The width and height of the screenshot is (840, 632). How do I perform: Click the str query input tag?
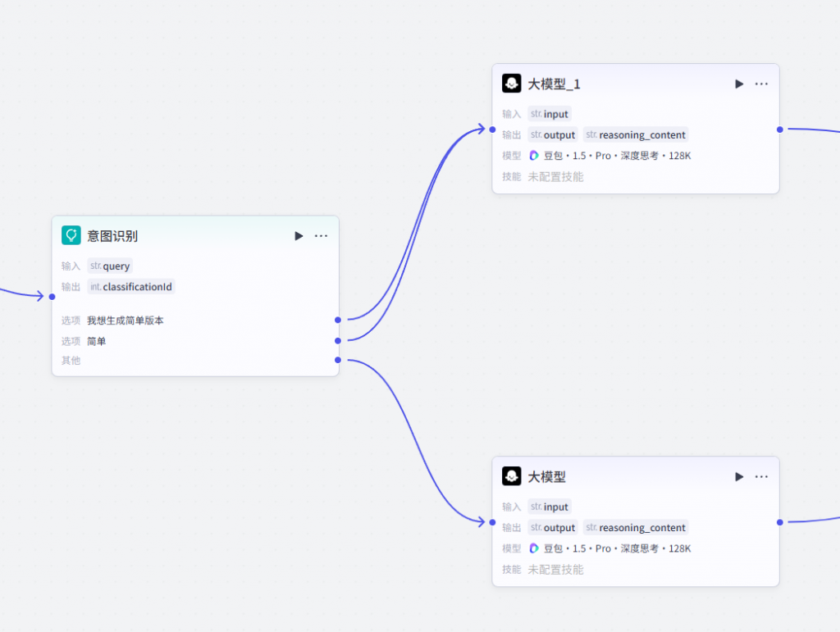[110, 266]
